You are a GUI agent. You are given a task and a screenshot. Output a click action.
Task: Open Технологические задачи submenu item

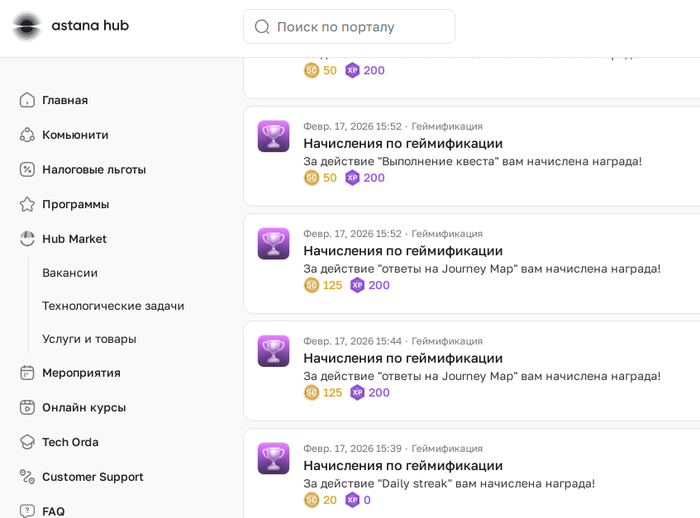[113, 306]
